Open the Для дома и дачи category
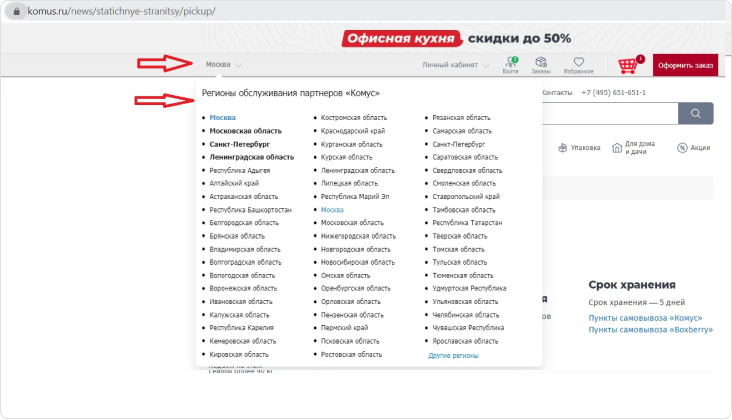The height and width of the screenshot is (420, 732). [632, 148]
